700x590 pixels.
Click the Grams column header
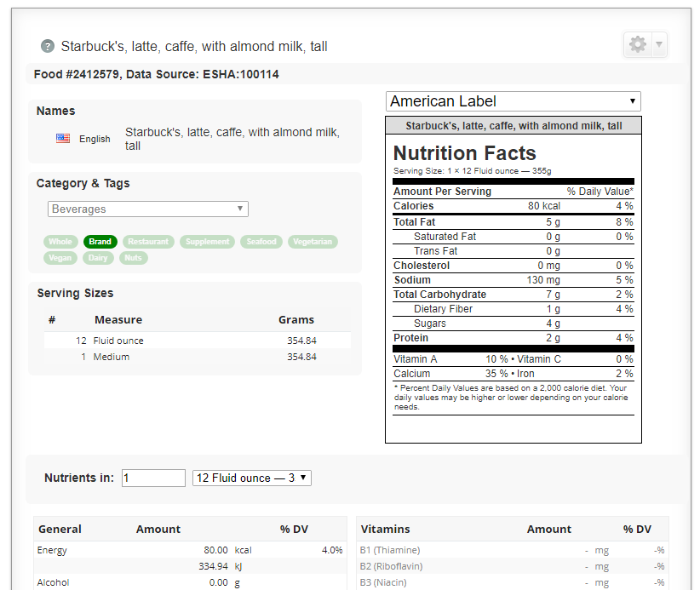296,319
